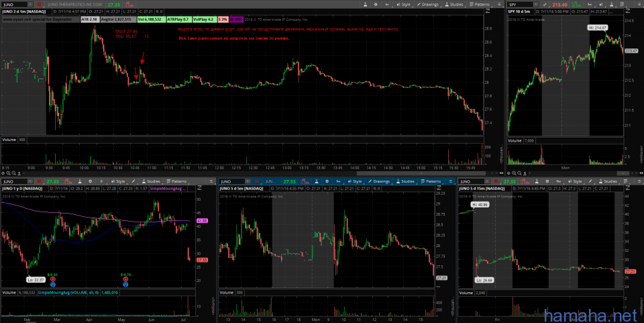Toggle the Volume pane label in main chart

tap(9, 140)
